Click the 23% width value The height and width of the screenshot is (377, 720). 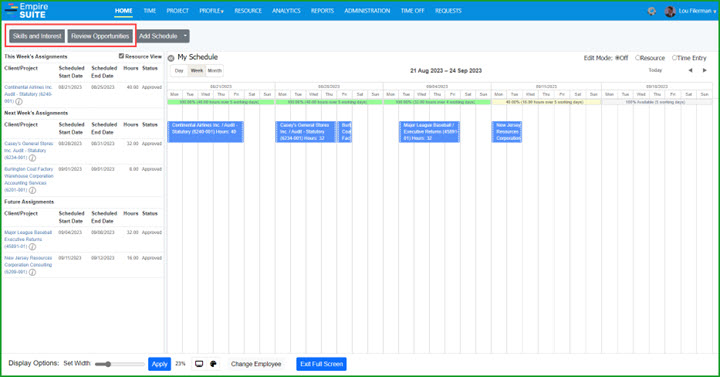[180, 364]
